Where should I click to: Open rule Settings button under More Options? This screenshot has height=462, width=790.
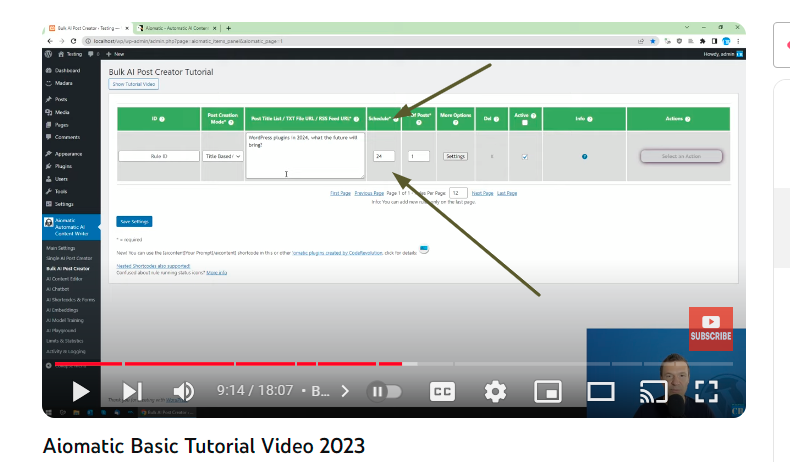click(455, 156)
